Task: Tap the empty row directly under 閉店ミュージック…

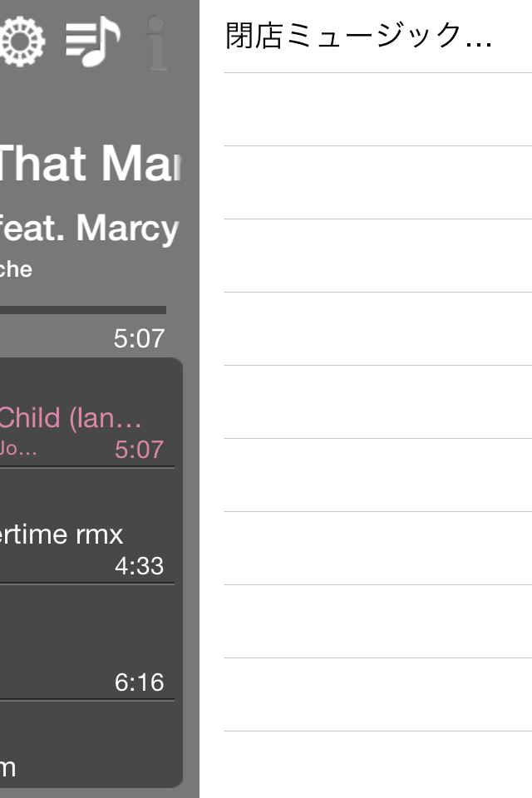Action: point(378,110)
